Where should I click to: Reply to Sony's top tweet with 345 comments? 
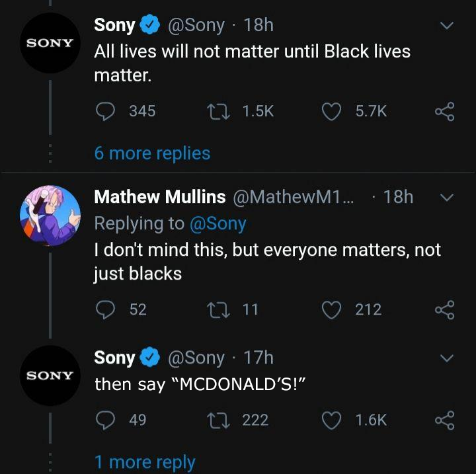click(105, 111)
